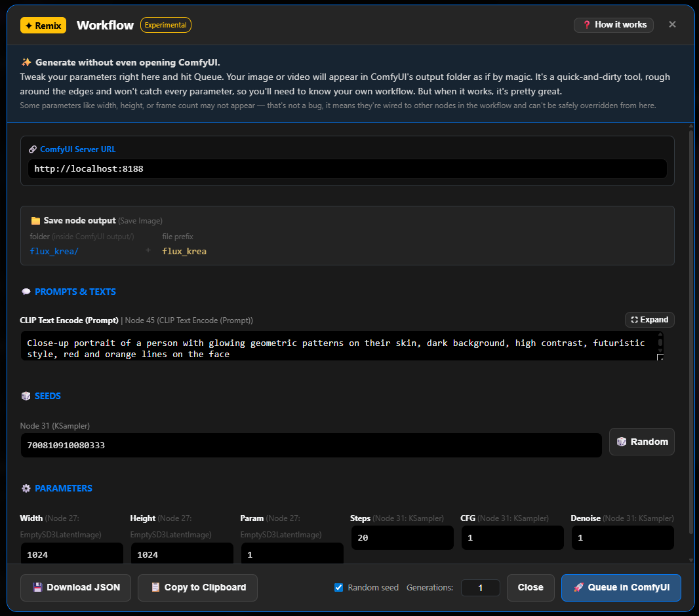Click the plus sign between folder and prefix
Screen dimensions: 699x616
point(148,250)
